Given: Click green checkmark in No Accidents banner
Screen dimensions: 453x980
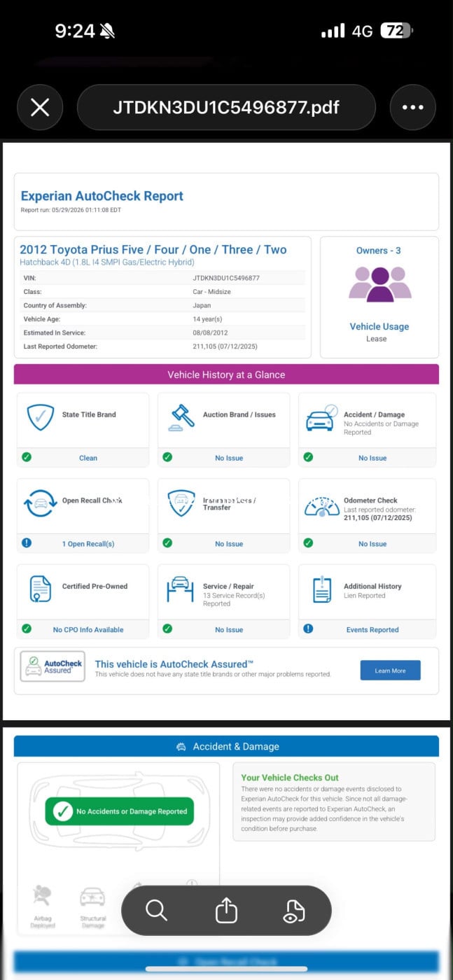Looking at the screenshot, I should click(62, 811).
